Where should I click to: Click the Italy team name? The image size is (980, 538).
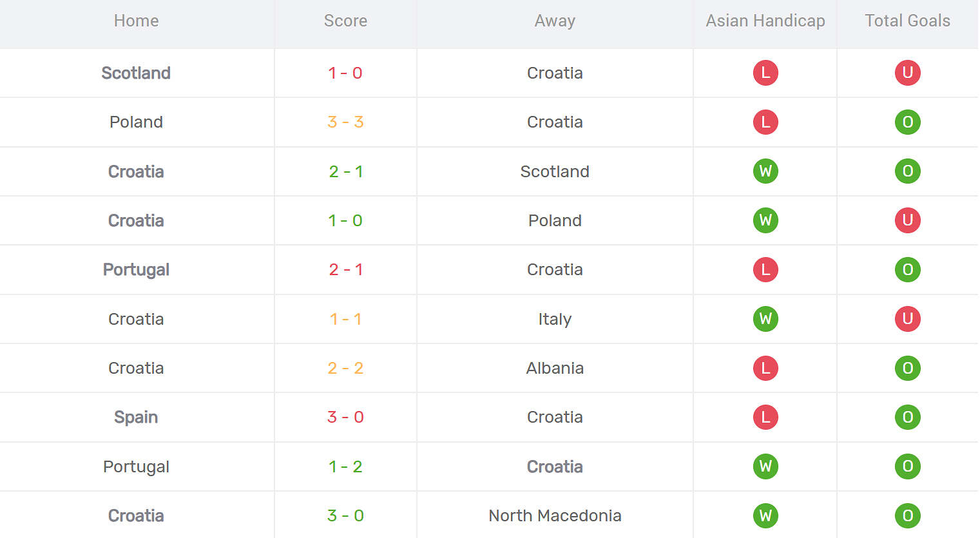[555, 319]
